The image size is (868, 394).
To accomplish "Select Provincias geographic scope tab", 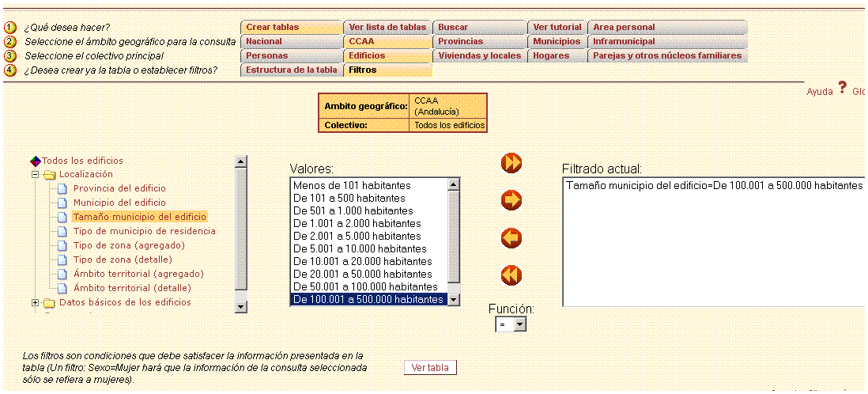I will pos(479,42).
